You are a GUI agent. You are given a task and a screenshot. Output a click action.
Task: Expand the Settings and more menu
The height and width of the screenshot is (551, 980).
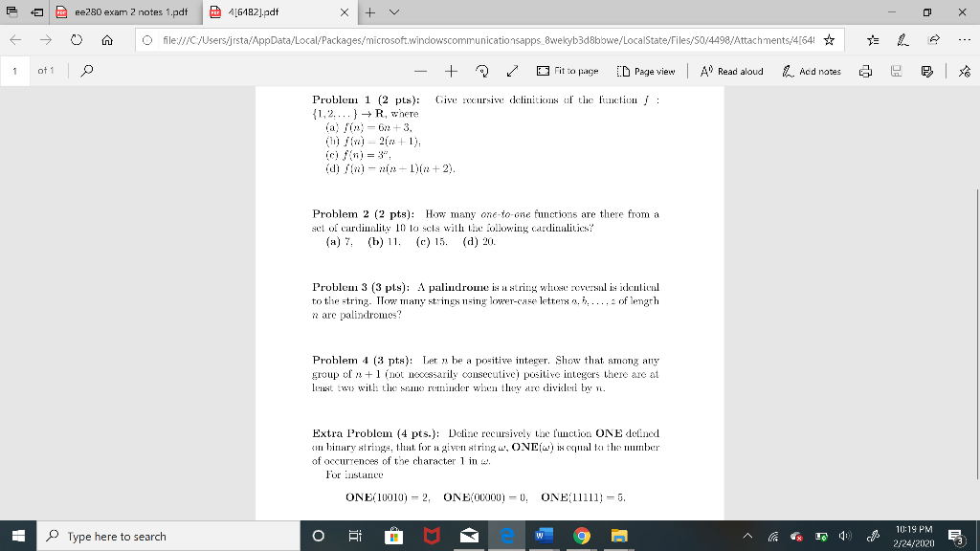(x=965, y=41)
